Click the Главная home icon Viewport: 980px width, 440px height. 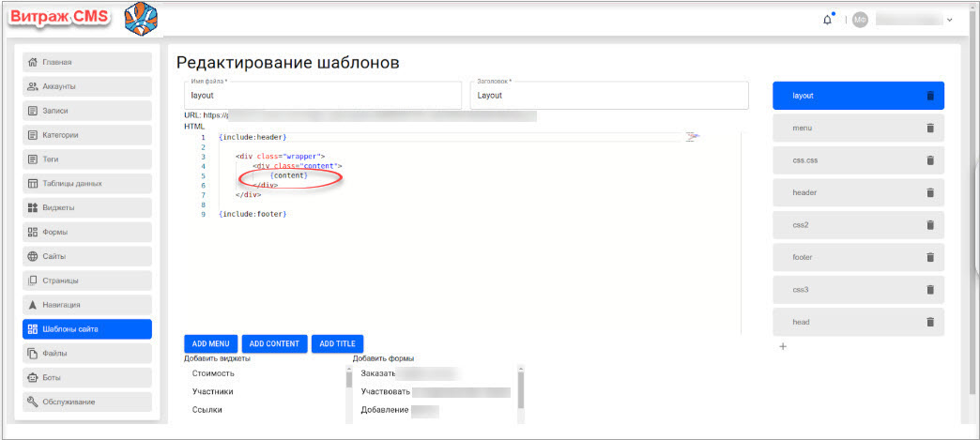(33, 63)
